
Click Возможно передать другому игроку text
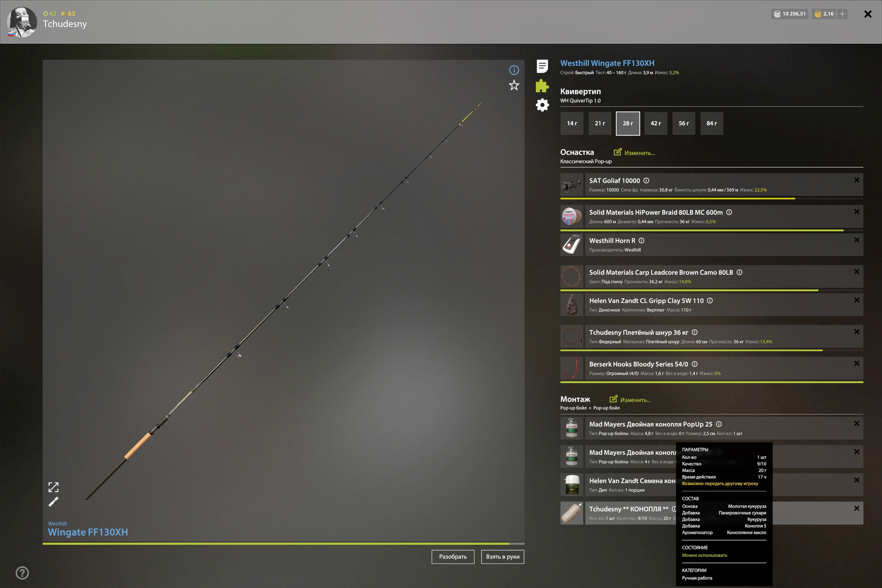point(720,483)
